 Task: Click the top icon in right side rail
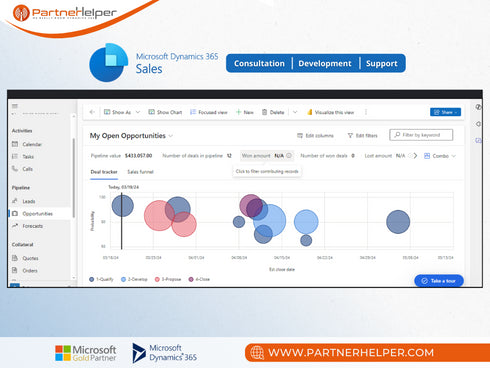[x=478, y=107]
